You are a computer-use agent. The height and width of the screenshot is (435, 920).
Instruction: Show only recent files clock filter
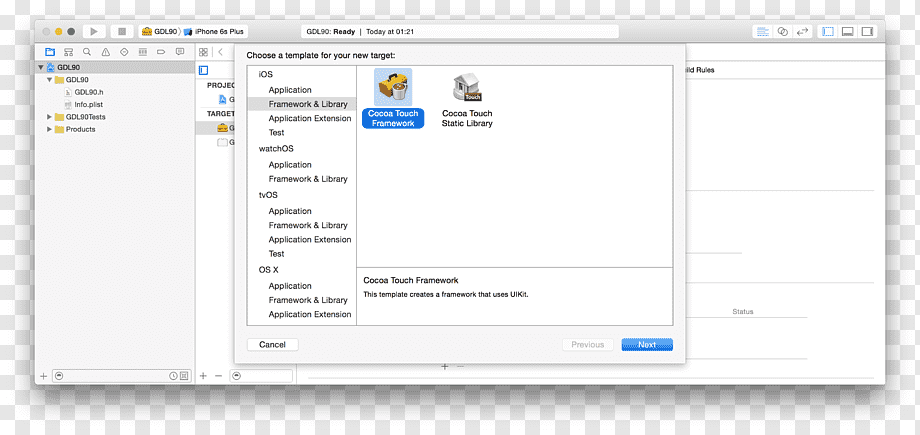[173, 376]
